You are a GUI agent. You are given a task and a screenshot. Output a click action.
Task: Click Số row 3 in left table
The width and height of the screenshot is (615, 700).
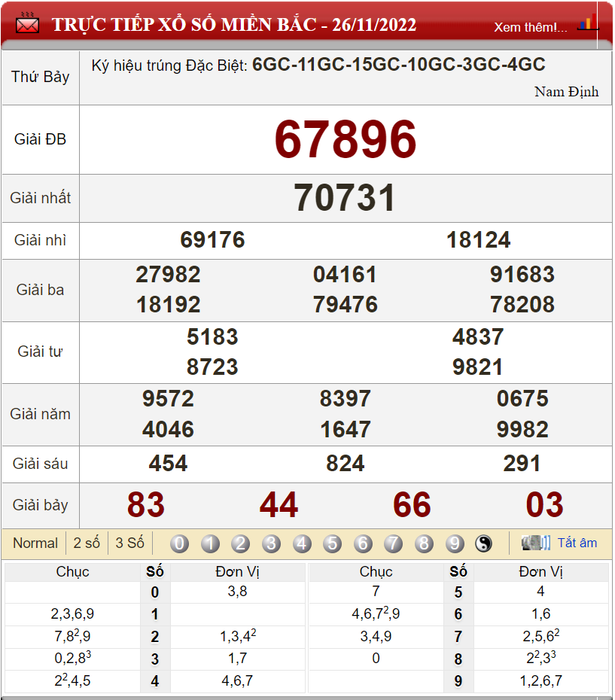click(154, 659)
